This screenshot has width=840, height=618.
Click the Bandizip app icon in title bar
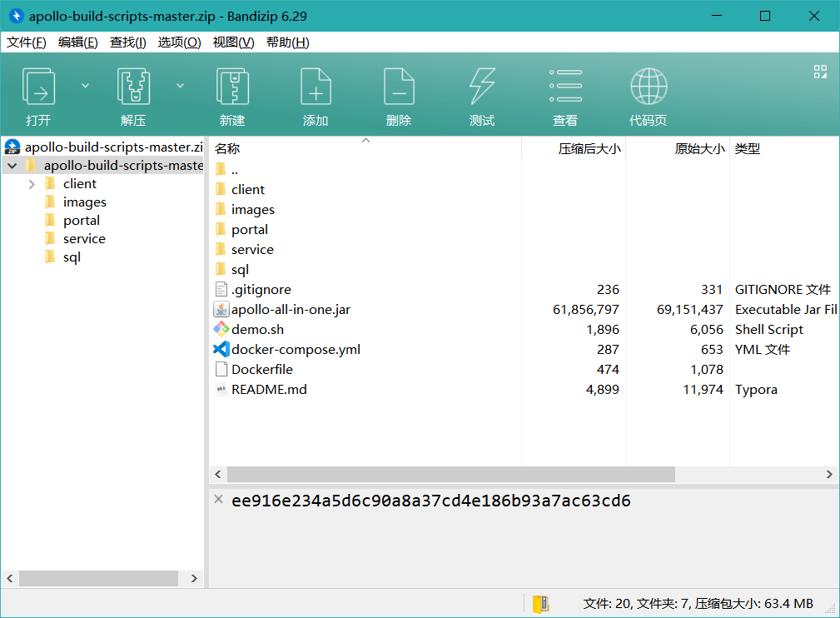tap(17, 16)
